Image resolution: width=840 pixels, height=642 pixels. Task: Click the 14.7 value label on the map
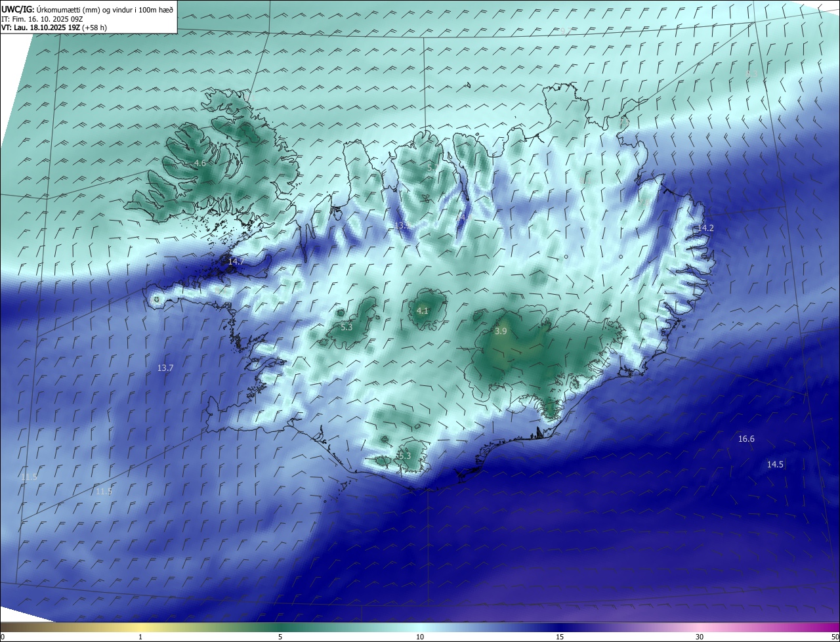(236, 261)
